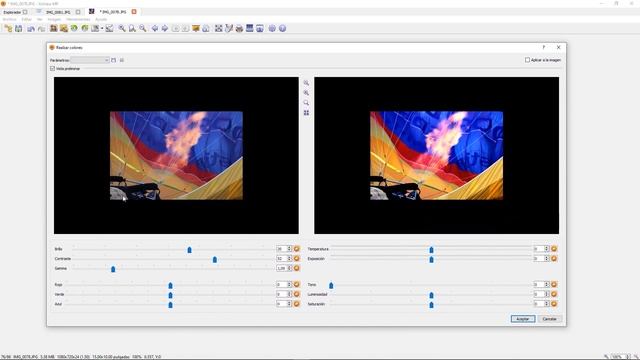Open the Imagen menu
The image size is (640, 360).
click(54, 19)
